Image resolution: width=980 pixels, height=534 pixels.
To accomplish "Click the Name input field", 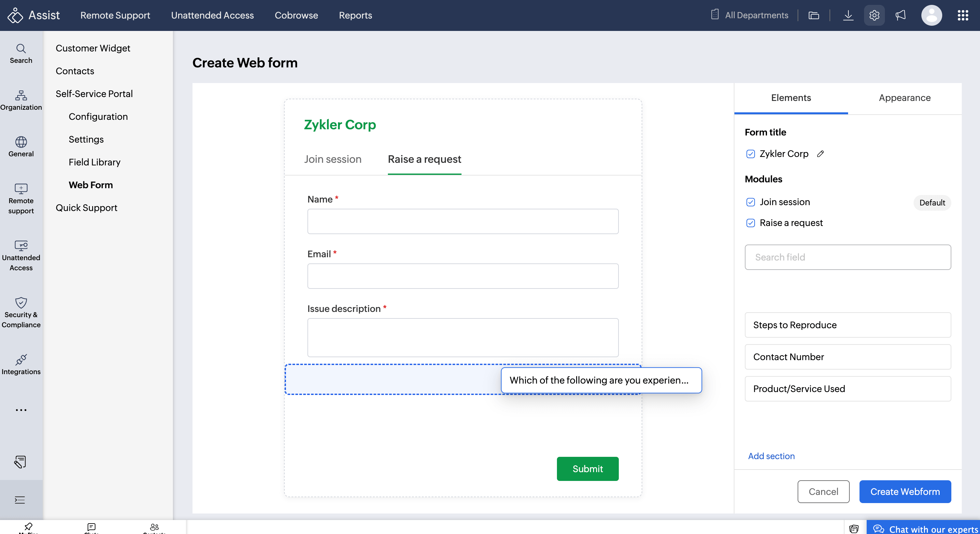I will 462,221.
